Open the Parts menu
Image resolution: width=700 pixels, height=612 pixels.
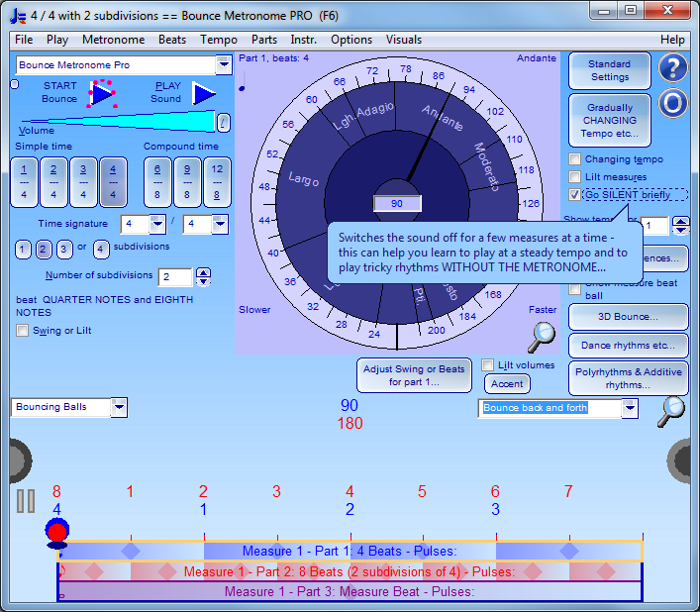pos(263,40)
